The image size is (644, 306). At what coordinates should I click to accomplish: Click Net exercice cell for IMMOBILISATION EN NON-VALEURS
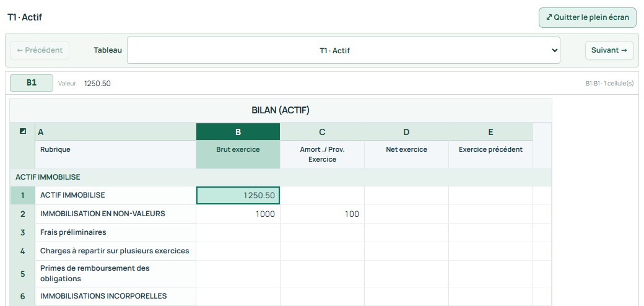[x=407, y=214]
